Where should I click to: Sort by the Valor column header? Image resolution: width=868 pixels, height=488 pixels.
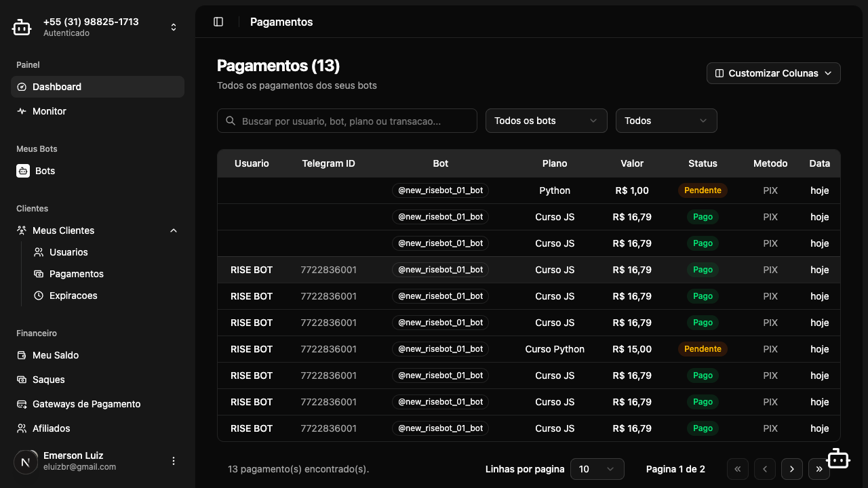click(x=632, y=163)
